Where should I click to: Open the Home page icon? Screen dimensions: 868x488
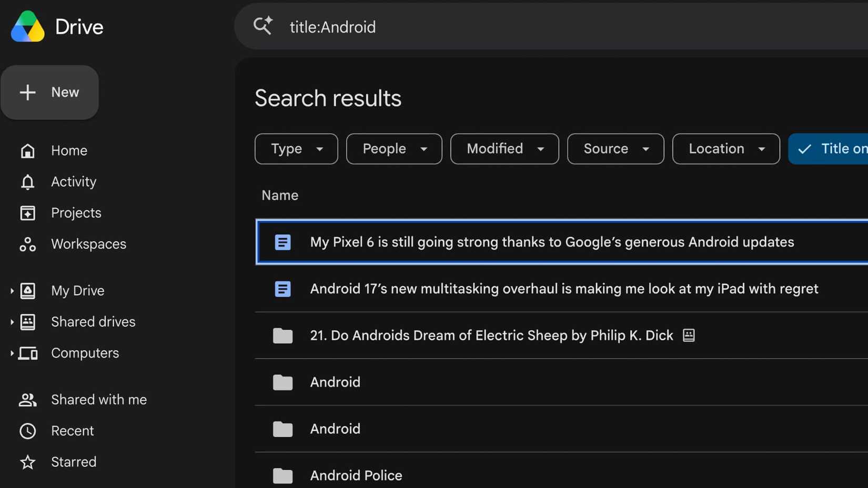click(x=27, y=151)
